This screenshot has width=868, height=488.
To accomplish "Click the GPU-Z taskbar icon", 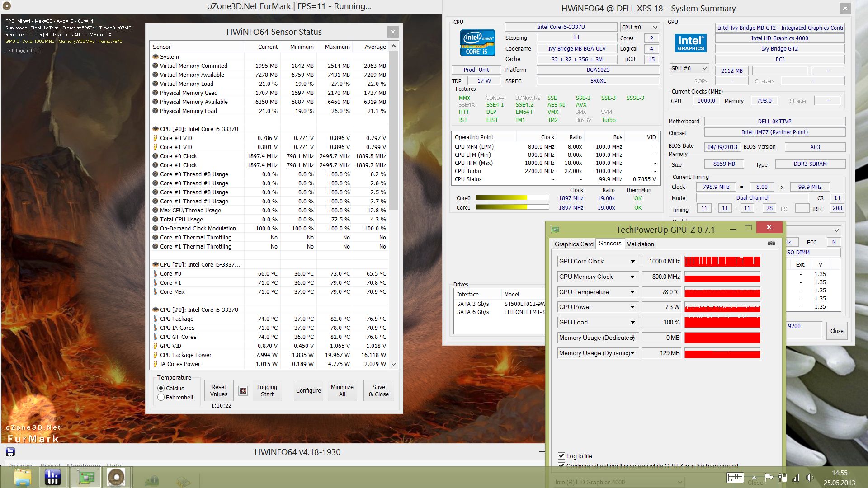I will tap(85, 477).
